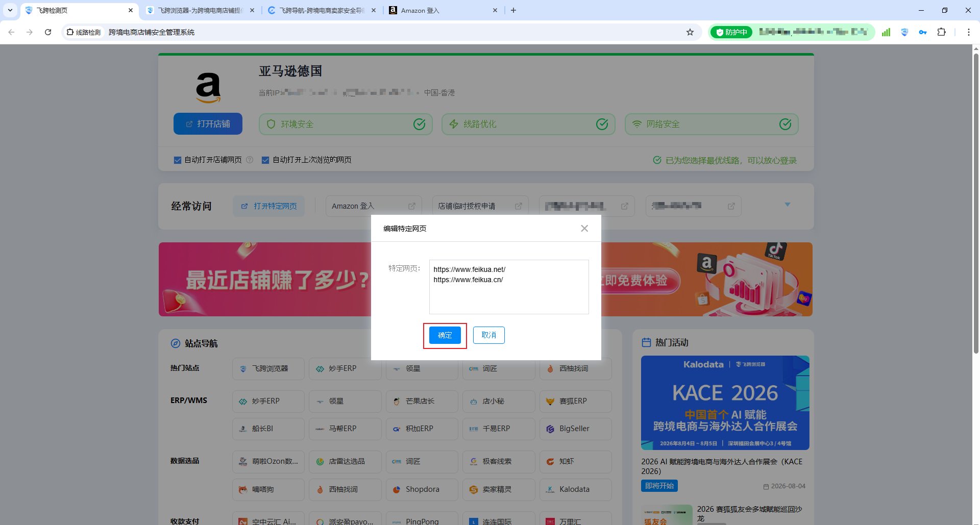The width and height of the screenshot is (980, 525).
Task: Open the 极客线索 site link
Action: 499,461
